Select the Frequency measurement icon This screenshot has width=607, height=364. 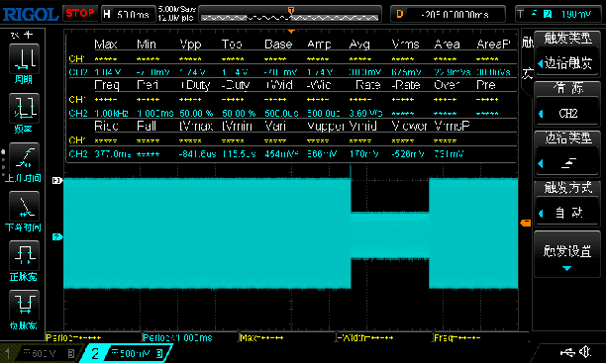pyautogui.click(x=24, y=108)
